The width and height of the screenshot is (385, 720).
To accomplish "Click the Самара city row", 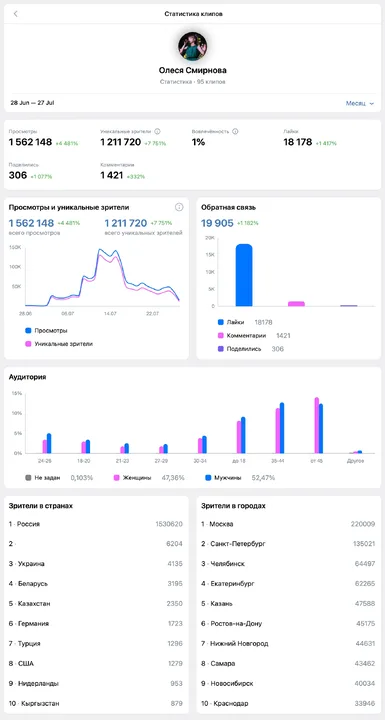I will pyautogui.click(x=288, y=664).
